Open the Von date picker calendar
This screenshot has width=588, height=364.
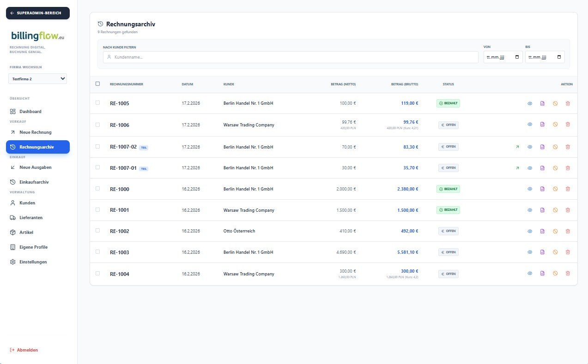tap(517, 57)
